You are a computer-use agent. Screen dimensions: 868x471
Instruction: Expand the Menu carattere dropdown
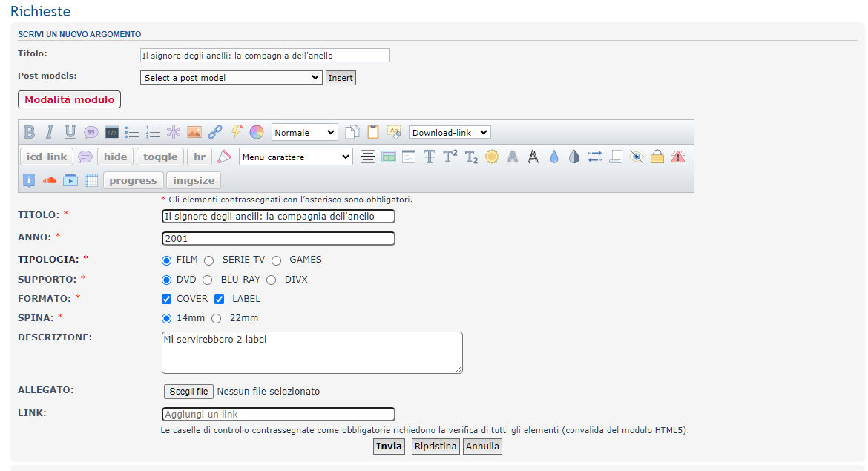click(x=295, y=157)
